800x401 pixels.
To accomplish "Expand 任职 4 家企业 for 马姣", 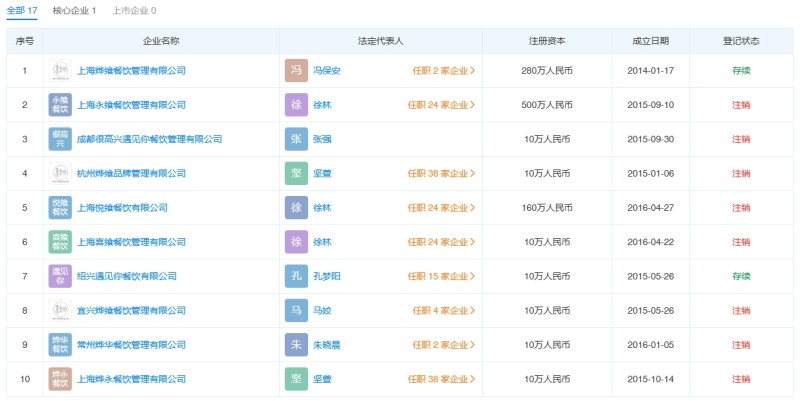I will coord(443,310).
